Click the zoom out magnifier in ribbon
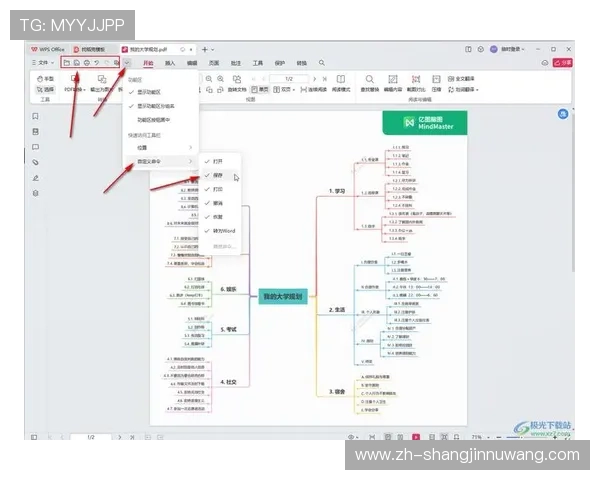Viewport: 600px width, 480px height. click(x=209, y=79)
